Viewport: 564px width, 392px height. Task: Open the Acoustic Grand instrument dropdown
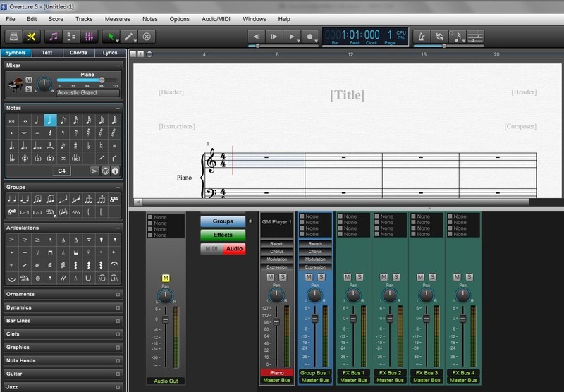tap(87, 92)
